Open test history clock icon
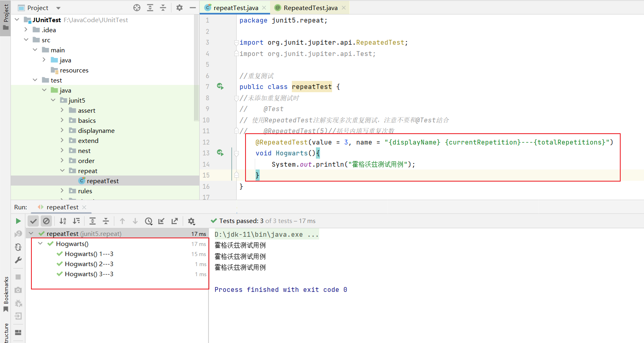This screenshot has width=644, height=343. coord(149,221)
